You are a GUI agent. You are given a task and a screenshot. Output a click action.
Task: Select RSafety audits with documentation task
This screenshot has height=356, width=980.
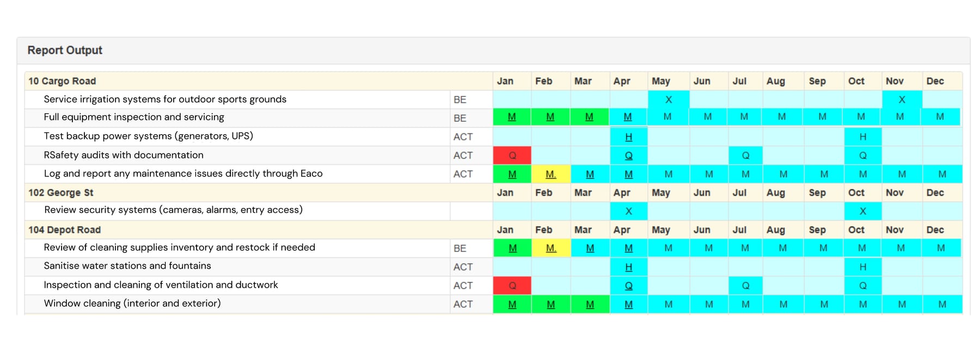(x=124, y=155)
